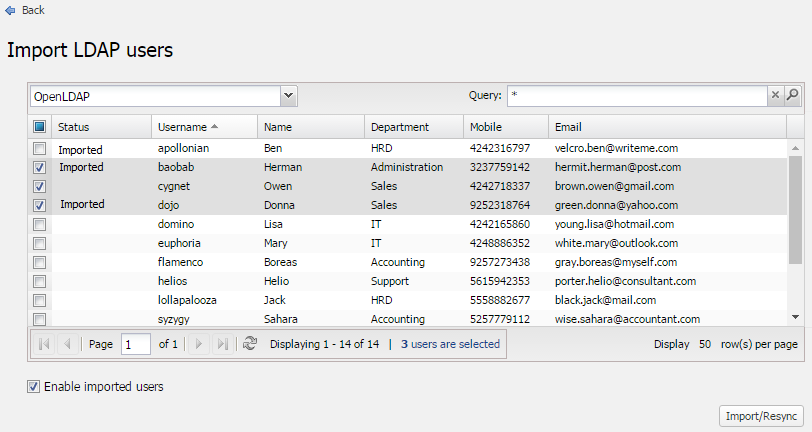Sort by Department column header
The height and width of the screenshot is (432, 812).
pyautogui.click(x=400, y=127)
